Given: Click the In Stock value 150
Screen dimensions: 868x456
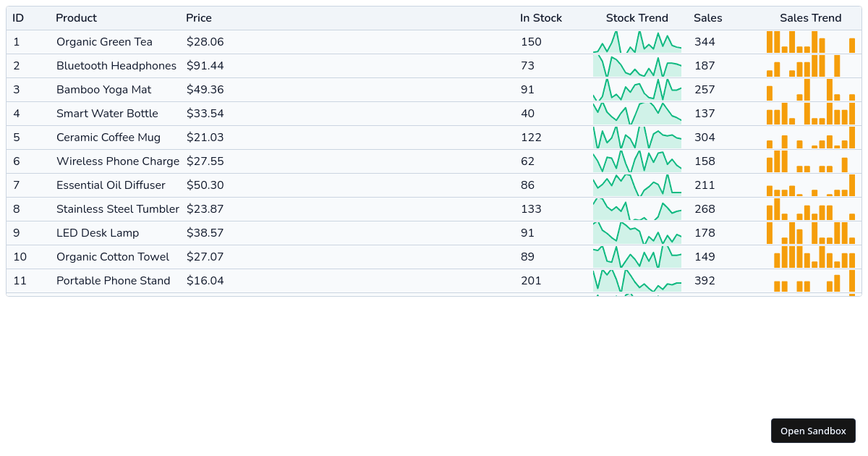Looking at the screenshot, I should click(x=531, y=42).
